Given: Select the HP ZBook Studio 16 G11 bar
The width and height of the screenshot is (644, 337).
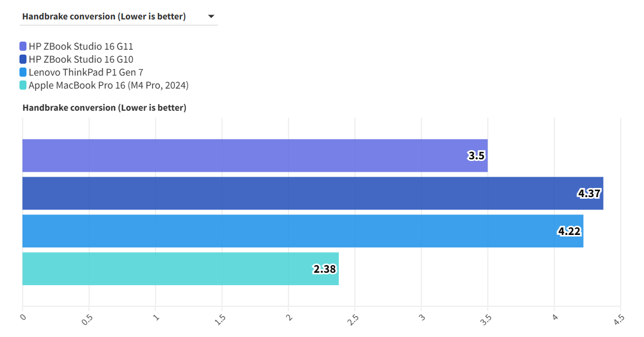Looking at the screenshot, I should [x=243, y=156].
